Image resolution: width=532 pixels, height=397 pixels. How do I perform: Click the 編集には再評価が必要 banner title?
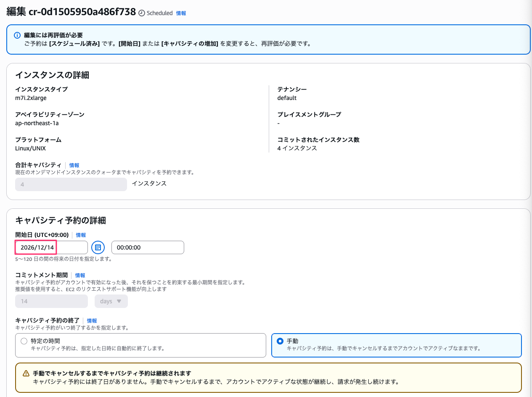pos(53,35)
